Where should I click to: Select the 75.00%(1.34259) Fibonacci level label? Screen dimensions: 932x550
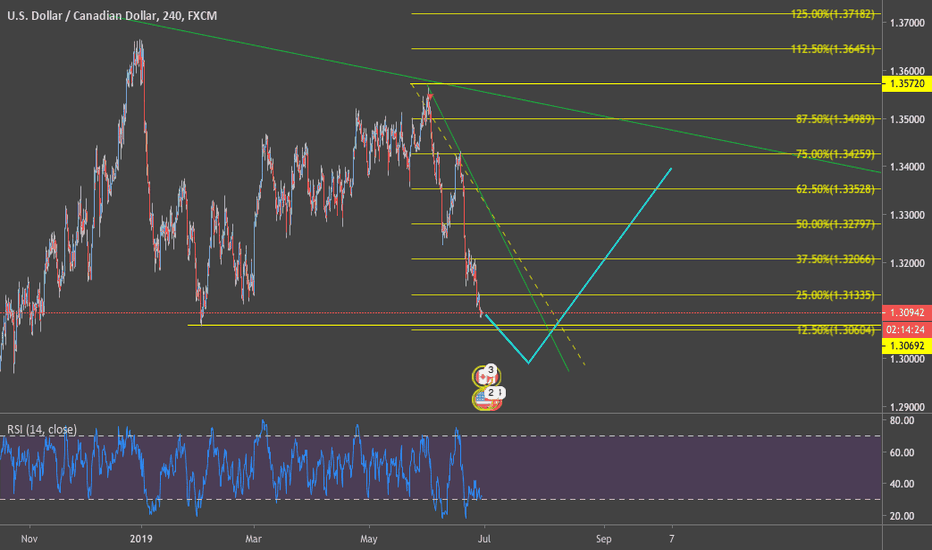(x=835, y=154)
